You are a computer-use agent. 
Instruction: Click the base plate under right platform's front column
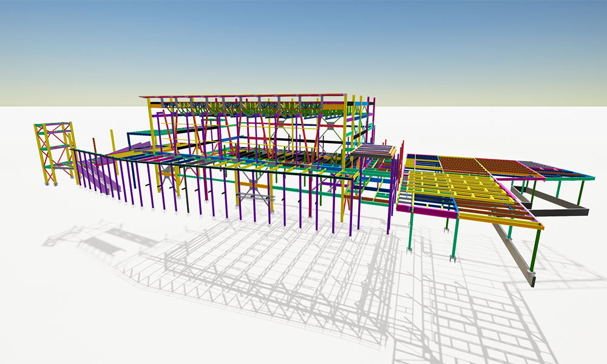click(453, 259)
